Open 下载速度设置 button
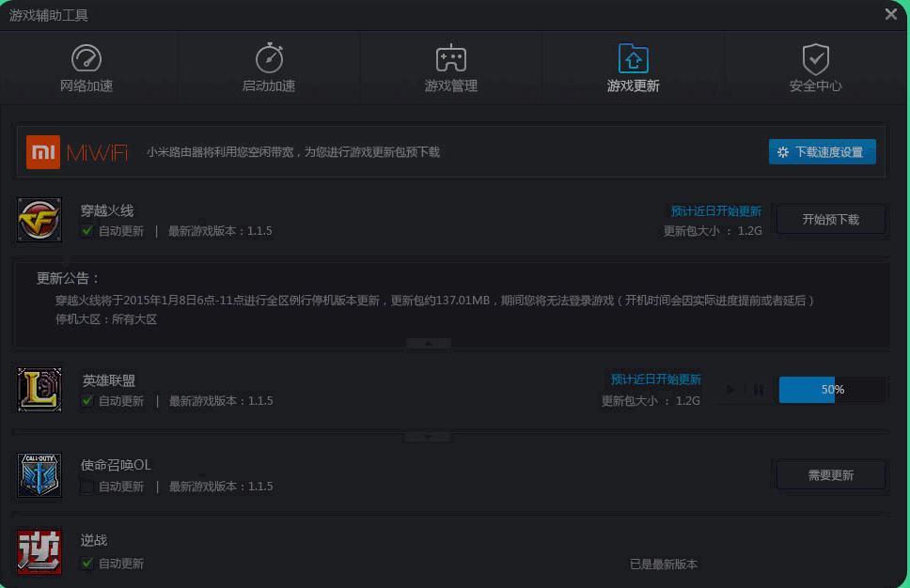The image size is (910, 588). pyautogui.click(x=823, y=152)
